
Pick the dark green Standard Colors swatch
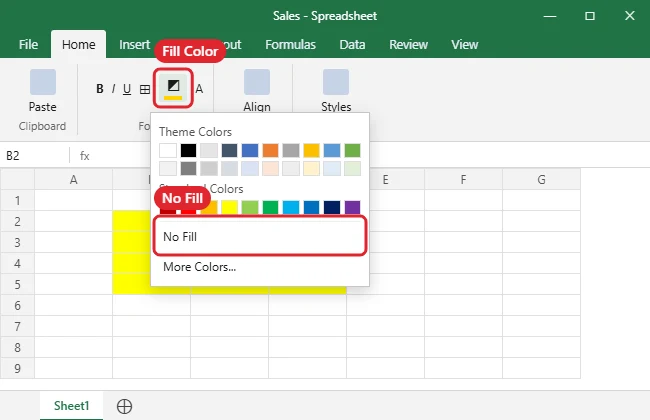(x=270, y=207)
